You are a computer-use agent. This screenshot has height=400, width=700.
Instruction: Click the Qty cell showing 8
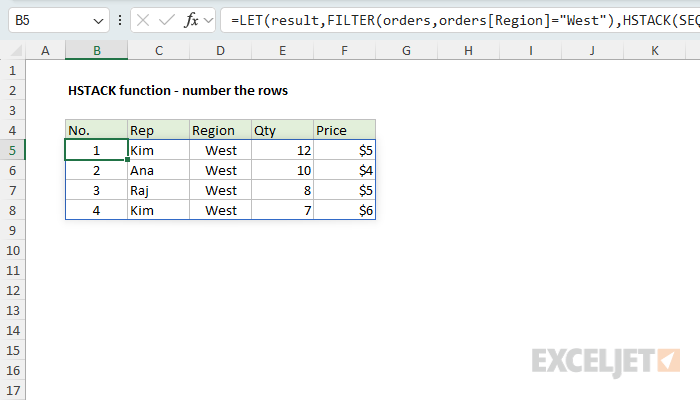[283, 191]
